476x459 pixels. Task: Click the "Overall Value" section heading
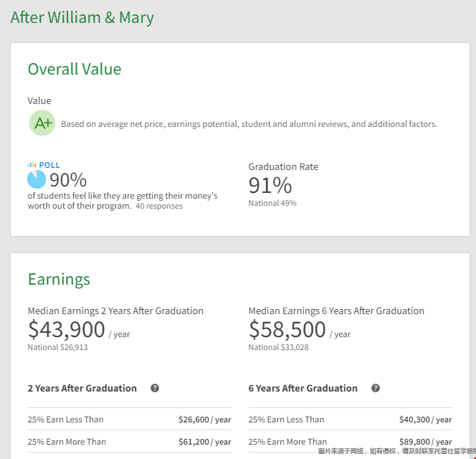[75, 69]
